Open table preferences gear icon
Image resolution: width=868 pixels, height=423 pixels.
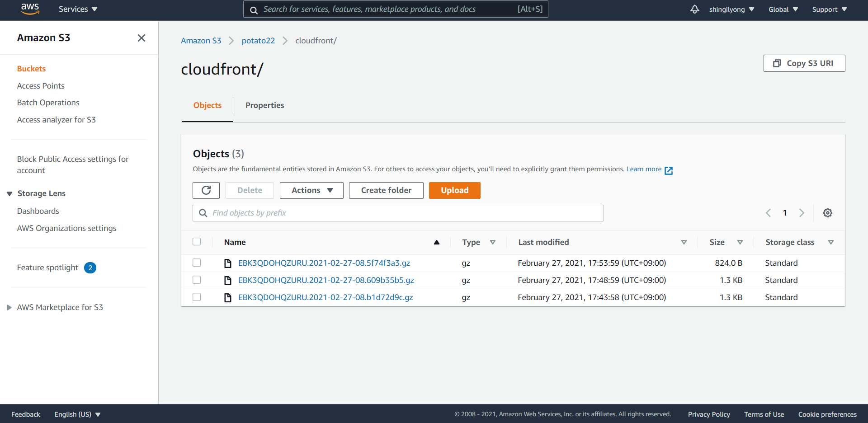[x=828, y=213]
